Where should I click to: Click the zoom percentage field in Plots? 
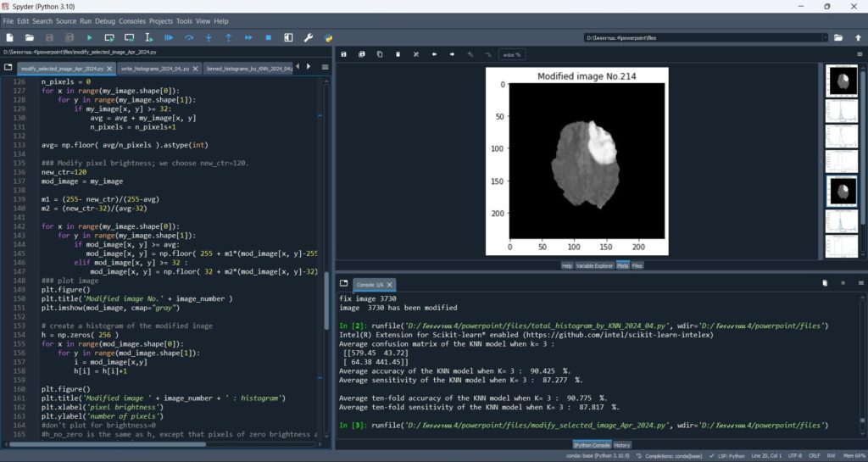click(512, 54)
